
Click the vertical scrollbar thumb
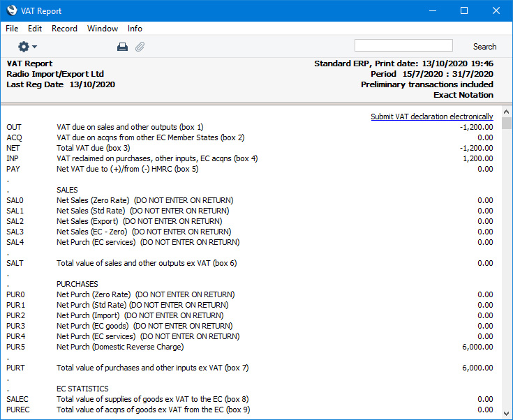tap(507, 123)
